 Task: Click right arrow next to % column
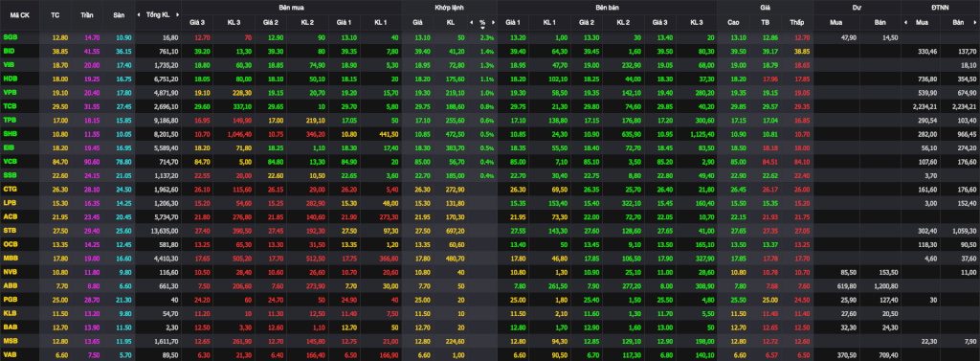[x=493, y=23]
